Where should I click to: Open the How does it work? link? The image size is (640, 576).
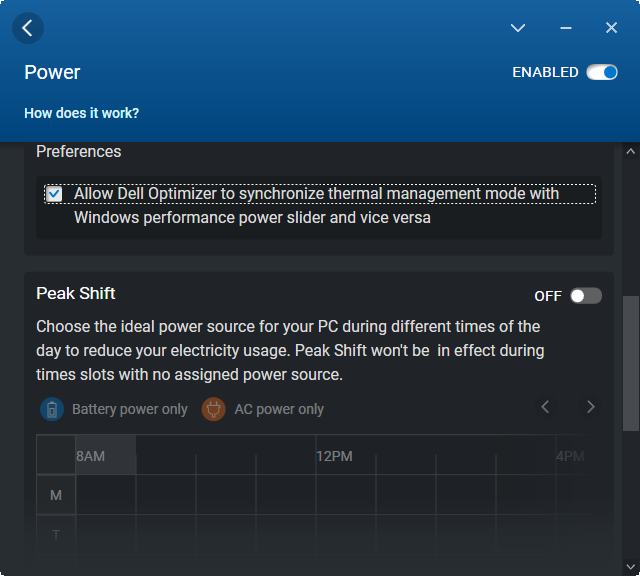pos(82,113)
